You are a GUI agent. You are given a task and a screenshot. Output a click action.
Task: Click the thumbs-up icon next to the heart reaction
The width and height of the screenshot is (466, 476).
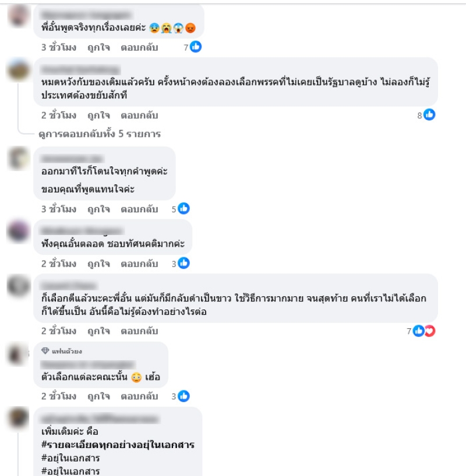418,331
